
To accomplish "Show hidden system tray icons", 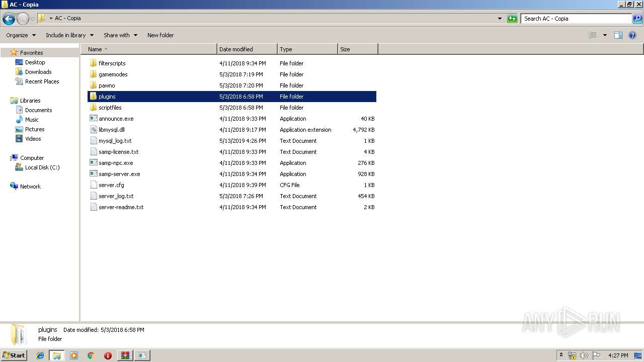I will [561, 355].
